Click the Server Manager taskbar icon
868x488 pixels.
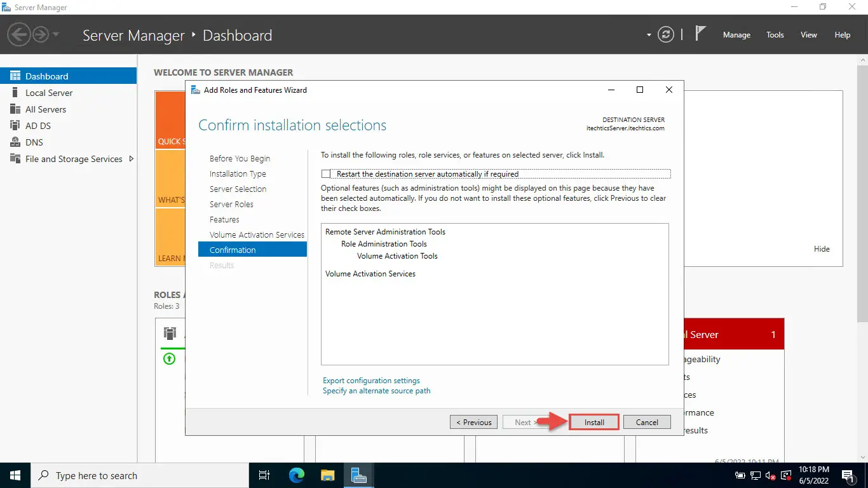359,475
